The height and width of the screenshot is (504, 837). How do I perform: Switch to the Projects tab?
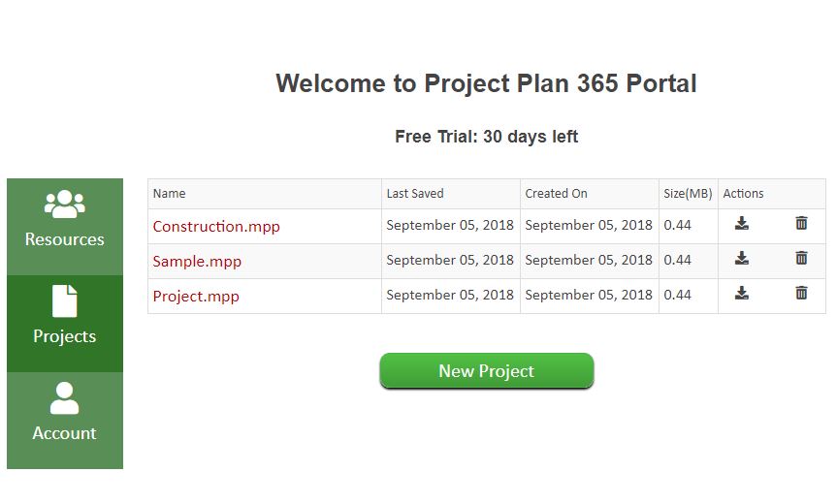coord(65,324)
